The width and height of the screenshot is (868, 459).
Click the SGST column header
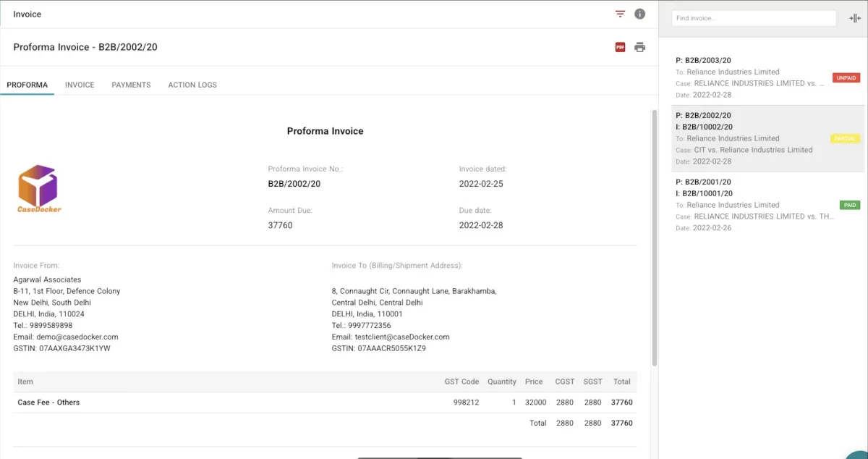click(592, 382)
